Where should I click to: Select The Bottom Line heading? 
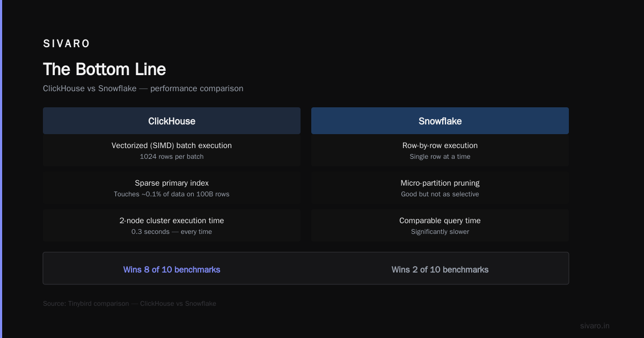[104, 69]
